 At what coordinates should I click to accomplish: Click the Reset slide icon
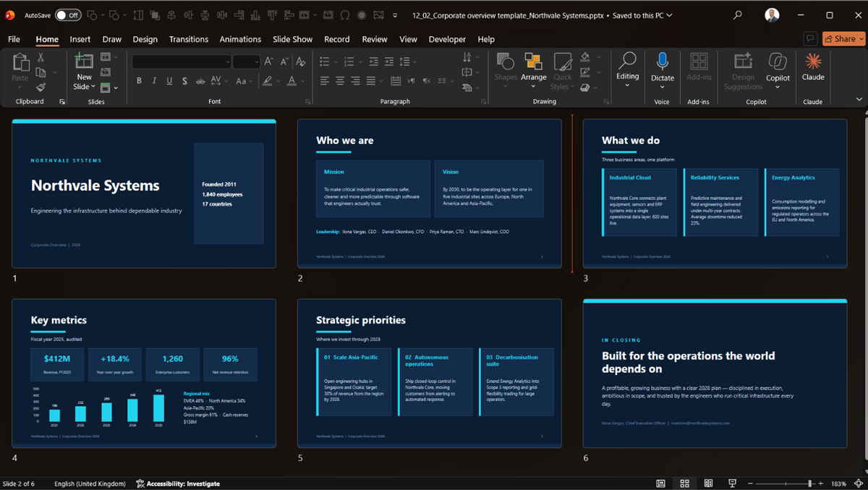click(x=106, y=72)
